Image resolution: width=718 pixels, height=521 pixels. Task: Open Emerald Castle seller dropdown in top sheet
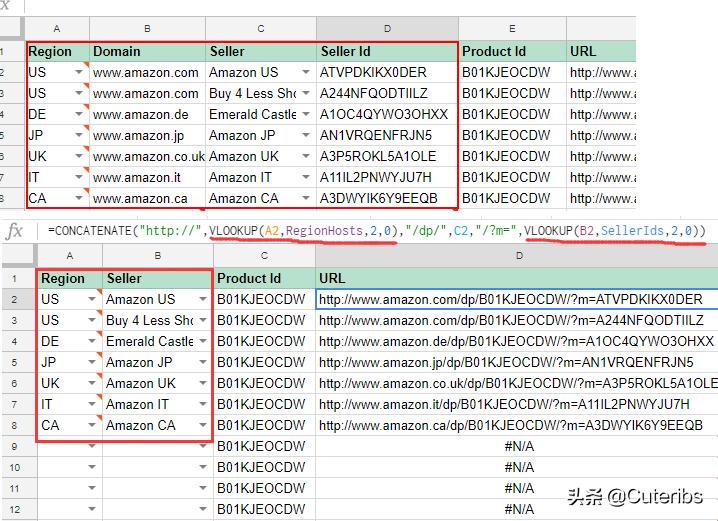(x=306, y=114)
